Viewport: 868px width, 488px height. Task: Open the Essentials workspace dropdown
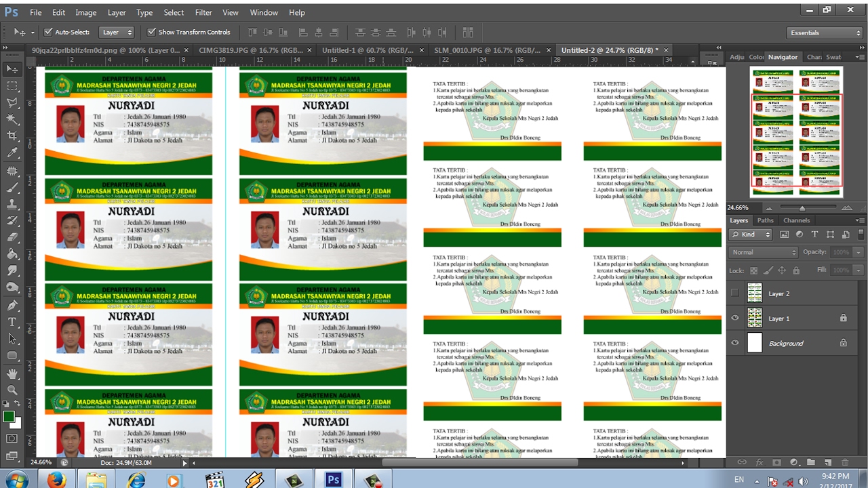click(825, 33)
